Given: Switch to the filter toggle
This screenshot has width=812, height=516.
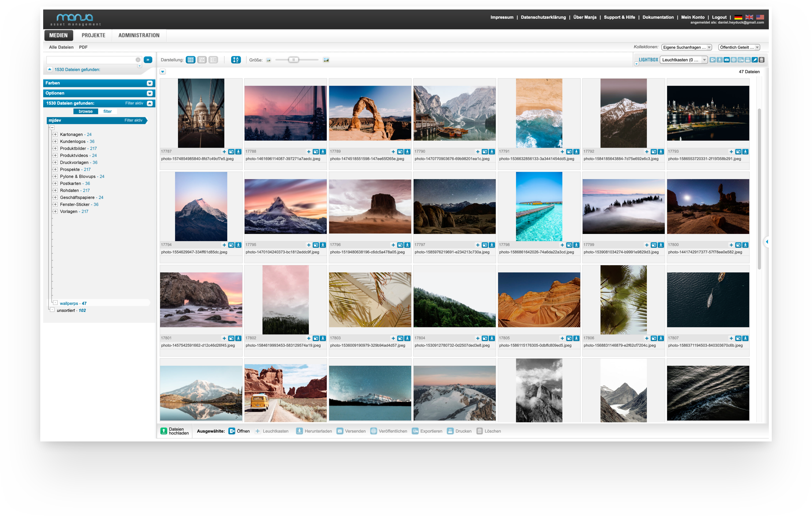Looking at the screenshot, I should point(108,111).
